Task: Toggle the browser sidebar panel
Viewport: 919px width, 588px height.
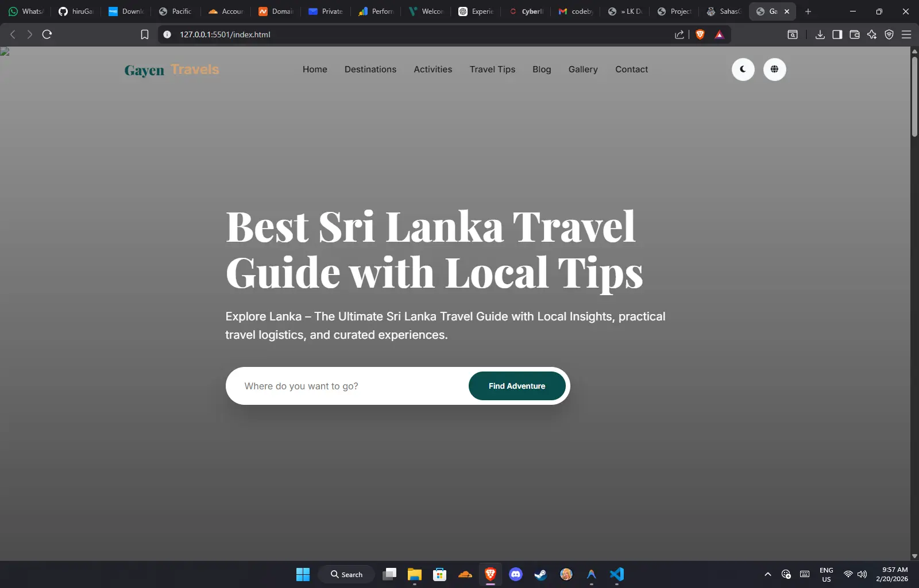Action: tap(837, 34)
